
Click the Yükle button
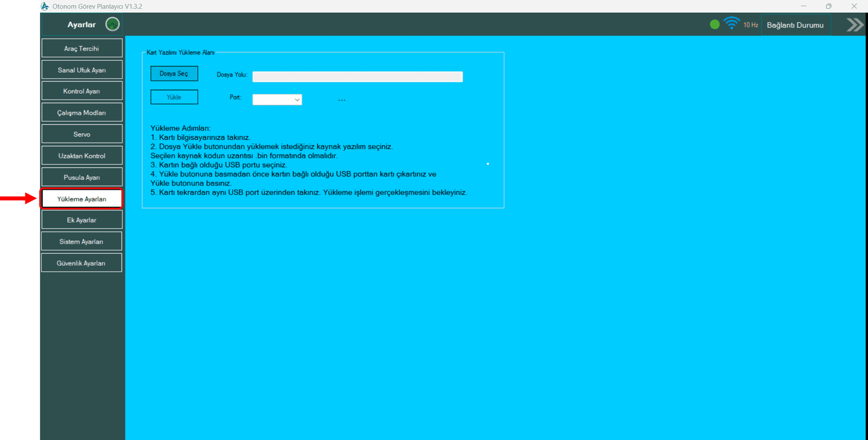pyautogui.click(x=174, y=97)
